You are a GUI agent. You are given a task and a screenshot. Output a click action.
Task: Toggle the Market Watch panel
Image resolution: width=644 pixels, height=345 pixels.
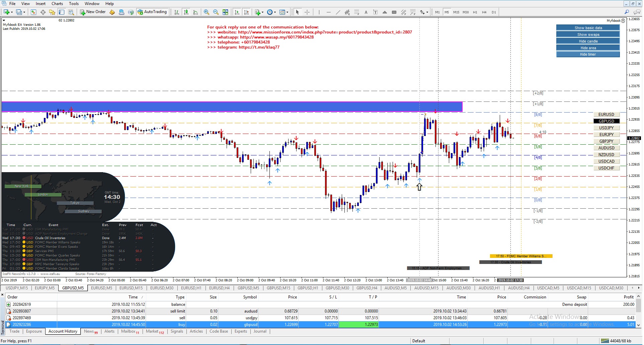[33, 12]
